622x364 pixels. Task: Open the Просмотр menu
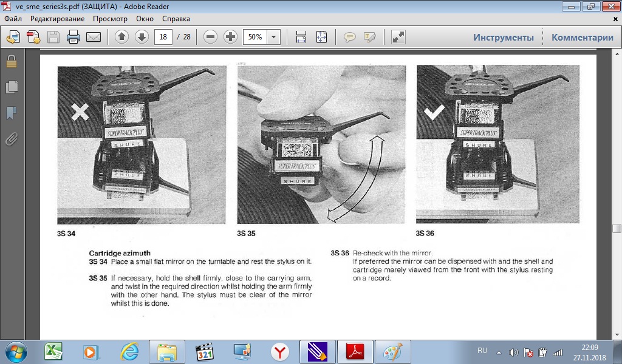tap(110, 19)
